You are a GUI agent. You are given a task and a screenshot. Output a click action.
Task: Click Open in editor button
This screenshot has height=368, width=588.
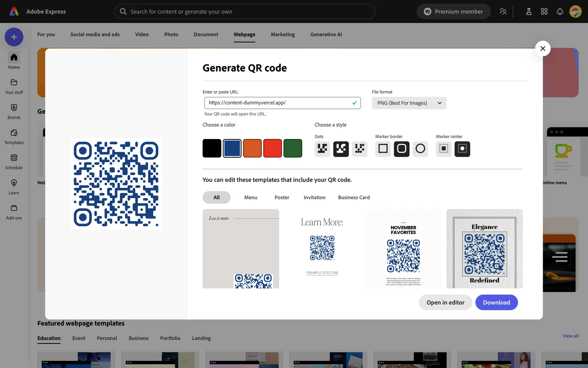[x=445, y=302]
